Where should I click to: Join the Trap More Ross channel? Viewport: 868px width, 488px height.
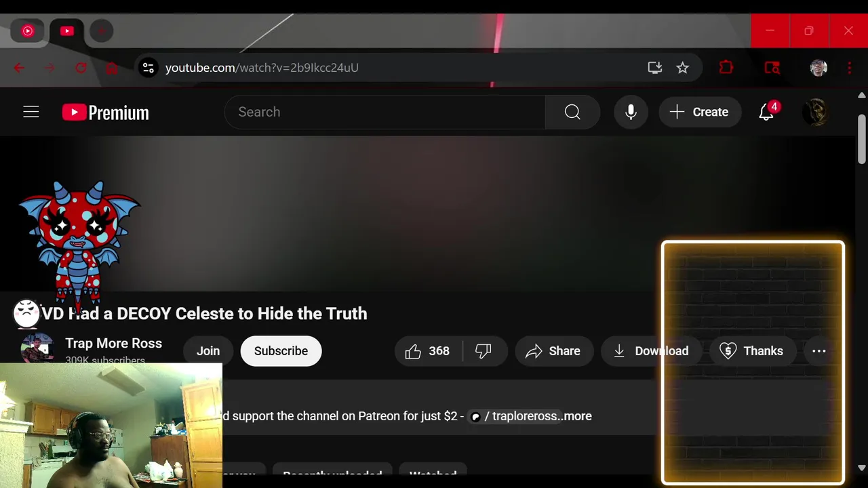(208, 351)
